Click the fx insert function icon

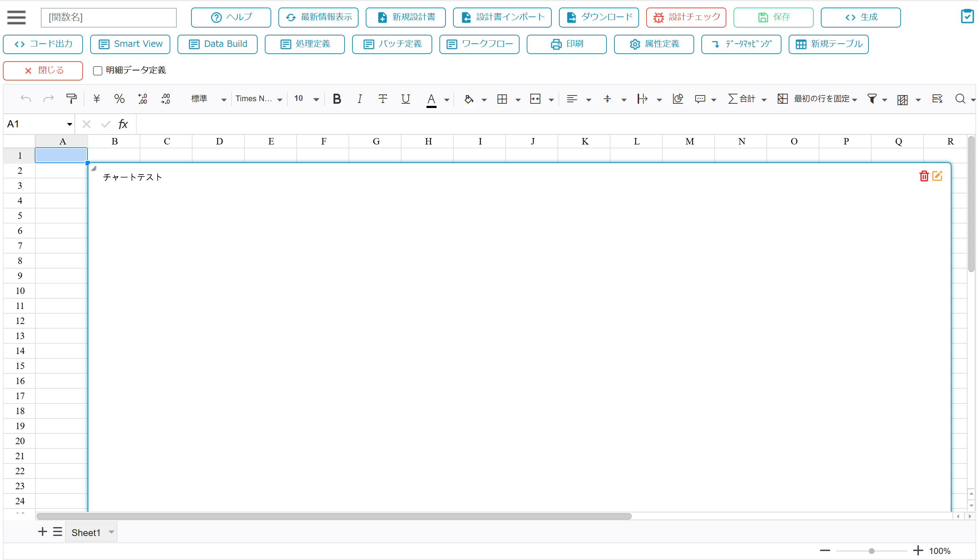(x=123, y=124)
